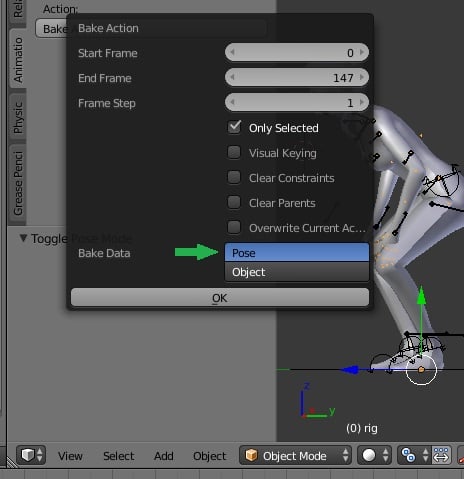
Task: Open the Object menu in header
Action: click(x=209, y=456)
